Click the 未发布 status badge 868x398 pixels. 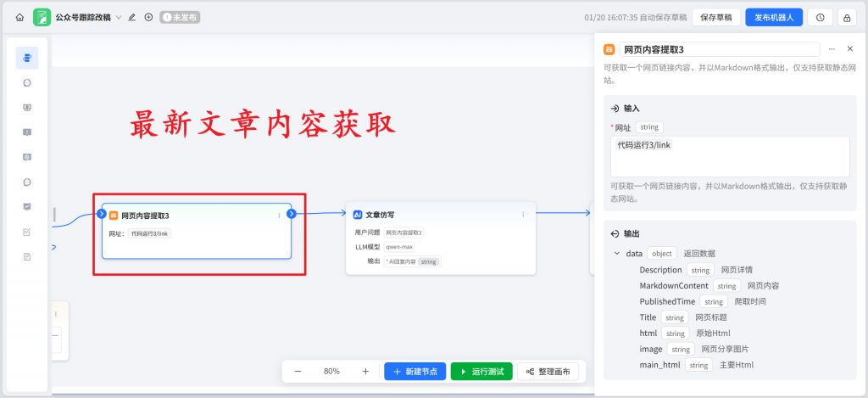(180, 17)
